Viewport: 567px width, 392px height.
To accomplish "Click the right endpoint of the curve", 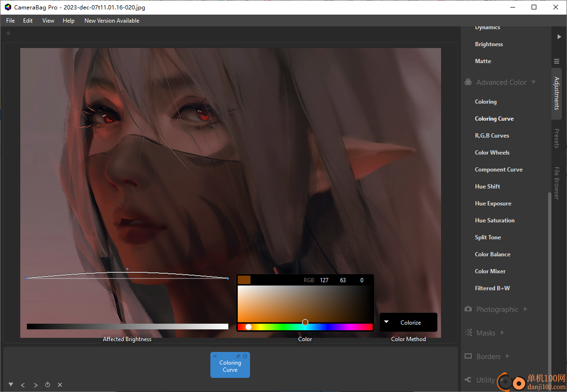I will [x=228, y=278].
